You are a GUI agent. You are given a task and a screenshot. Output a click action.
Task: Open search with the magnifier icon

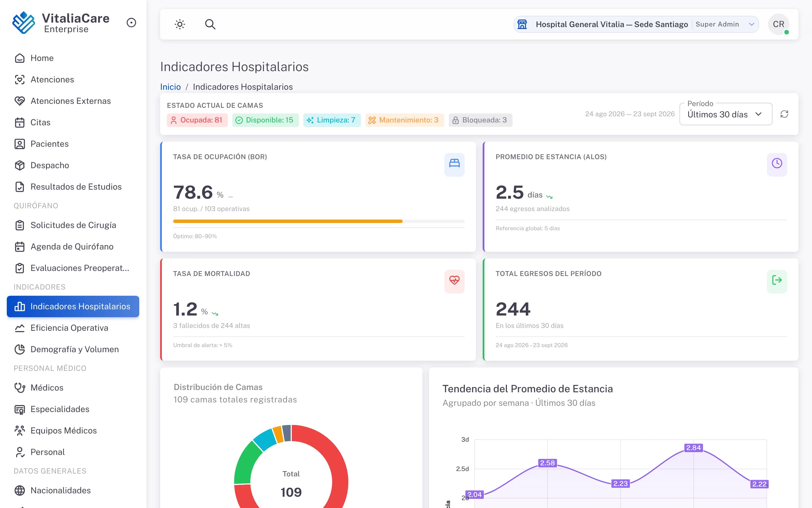(210, 24)
